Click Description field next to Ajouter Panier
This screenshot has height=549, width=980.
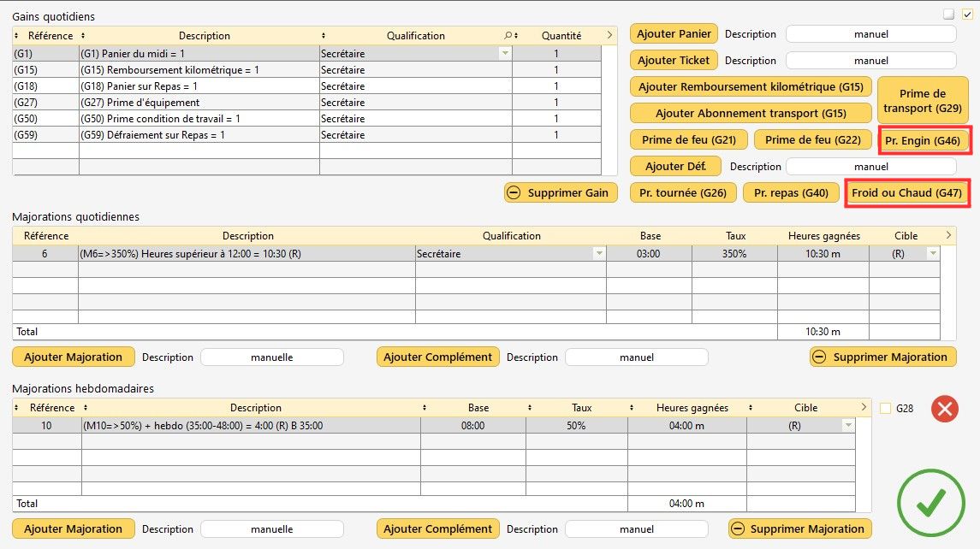(x=870, y=34)
